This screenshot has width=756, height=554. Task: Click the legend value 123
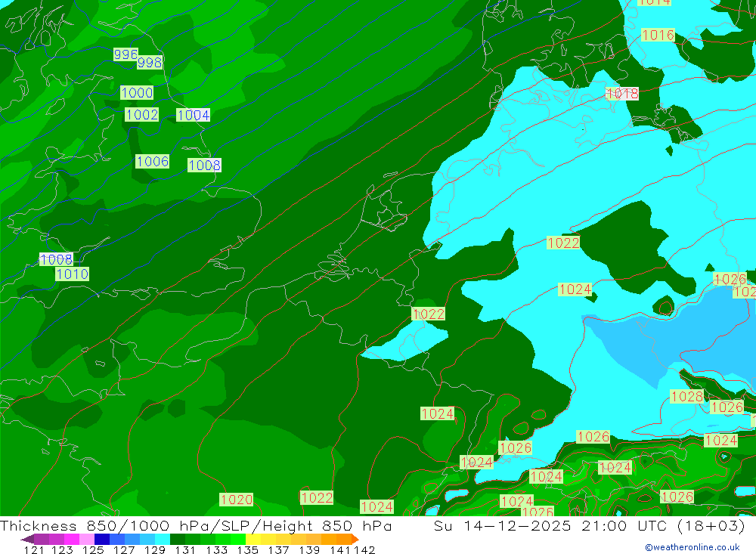click(x=63, y=550)
